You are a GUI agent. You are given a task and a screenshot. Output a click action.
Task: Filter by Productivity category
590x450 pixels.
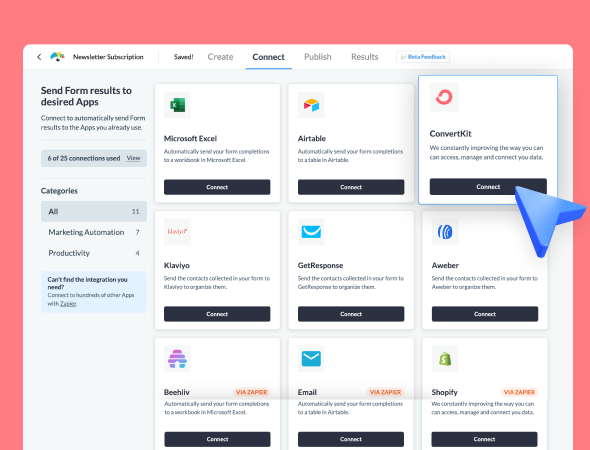[94, 253]
